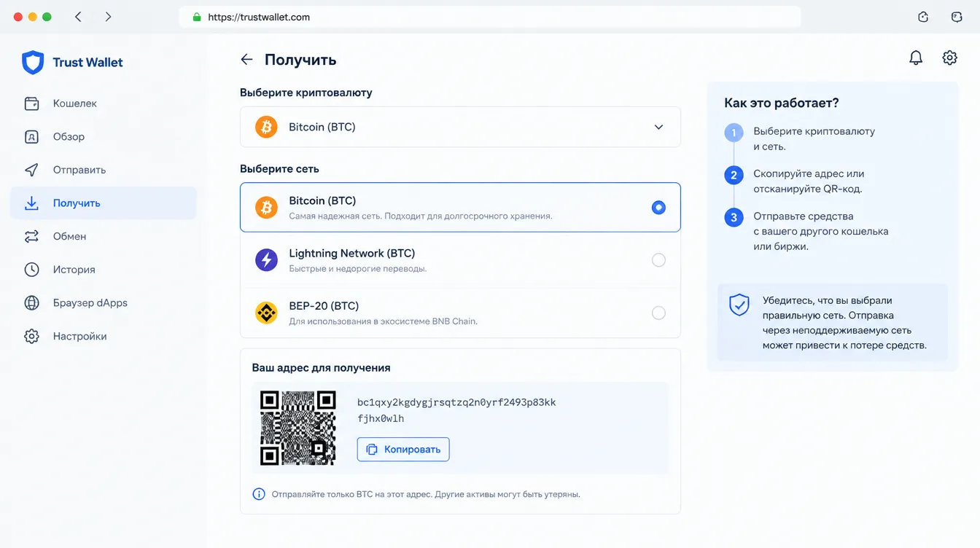Viewport: 980px width, 548px height.
Task: Click the Lightning Network bolt icon
Action: point(266,260)
